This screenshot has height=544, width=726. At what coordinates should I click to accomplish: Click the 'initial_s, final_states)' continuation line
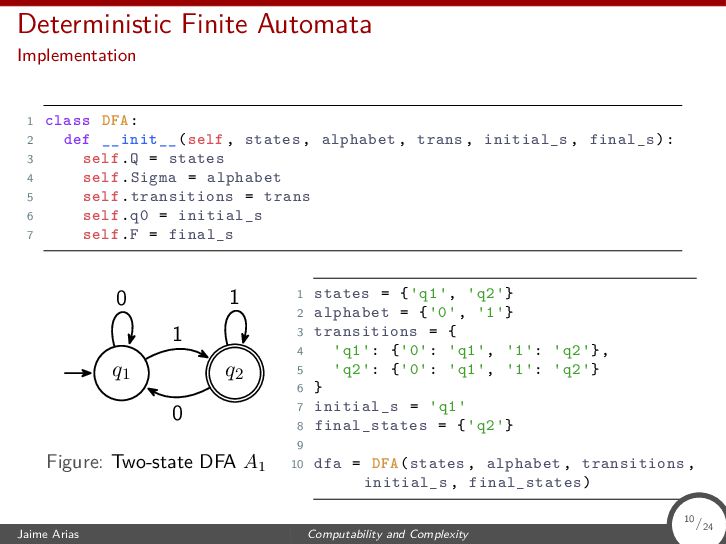click(x=477, y=482)
